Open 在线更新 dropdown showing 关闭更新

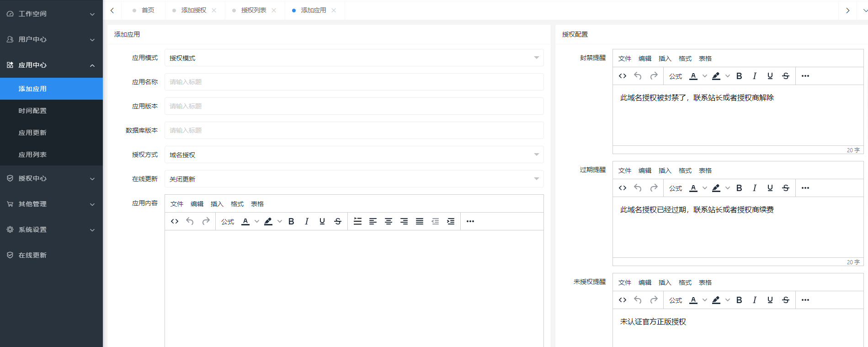354,179
